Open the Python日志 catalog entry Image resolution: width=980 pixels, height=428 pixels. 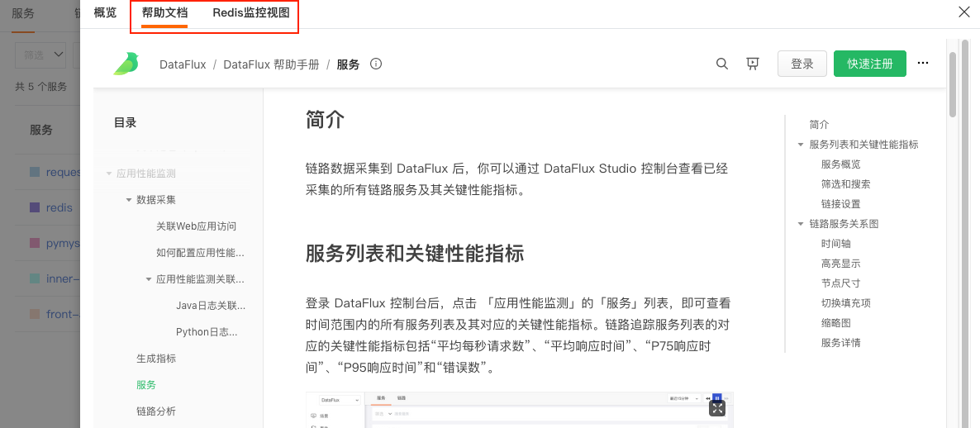pos(207,332)
